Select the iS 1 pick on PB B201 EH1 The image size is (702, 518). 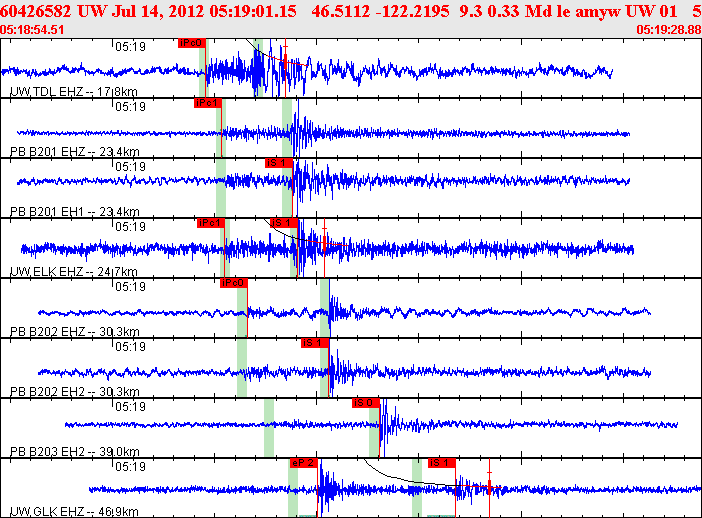point(279,163)
